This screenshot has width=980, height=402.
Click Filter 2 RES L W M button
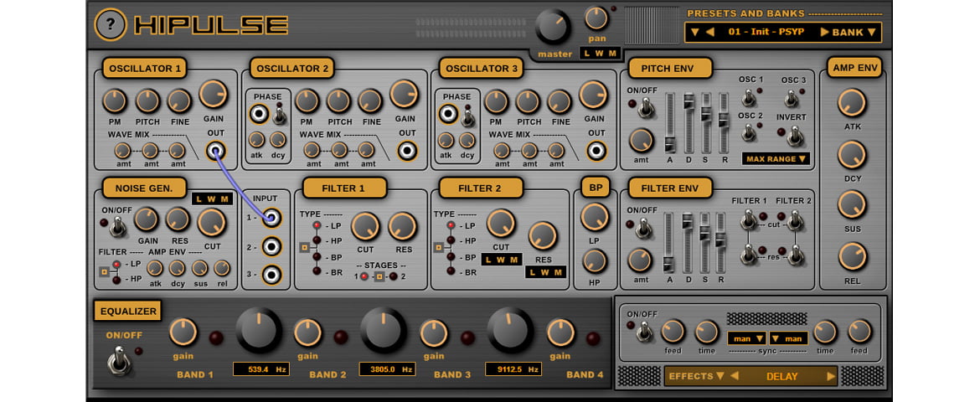click(x=545, y=272)
